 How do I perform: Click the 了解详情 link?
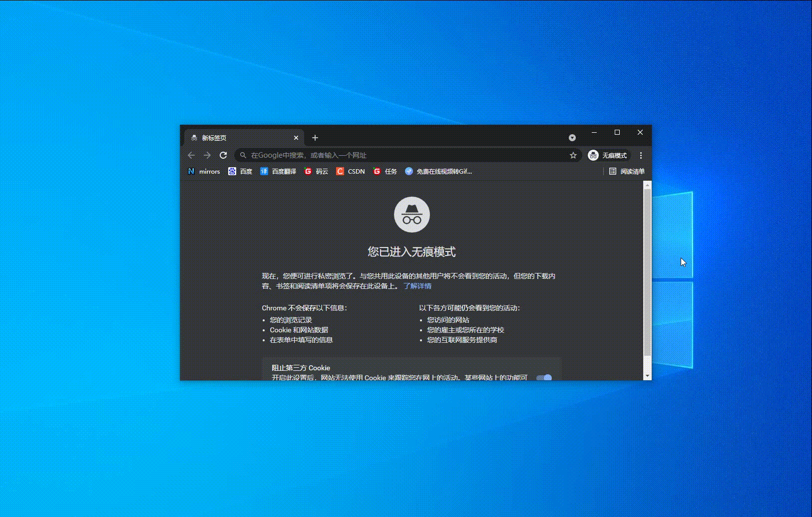click(417, 286)
